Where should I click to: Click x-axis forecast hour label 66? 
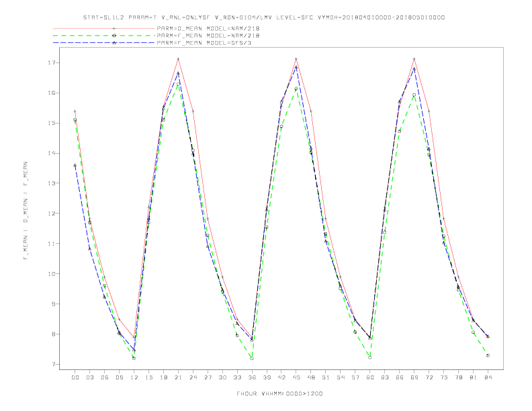[400, 377]
